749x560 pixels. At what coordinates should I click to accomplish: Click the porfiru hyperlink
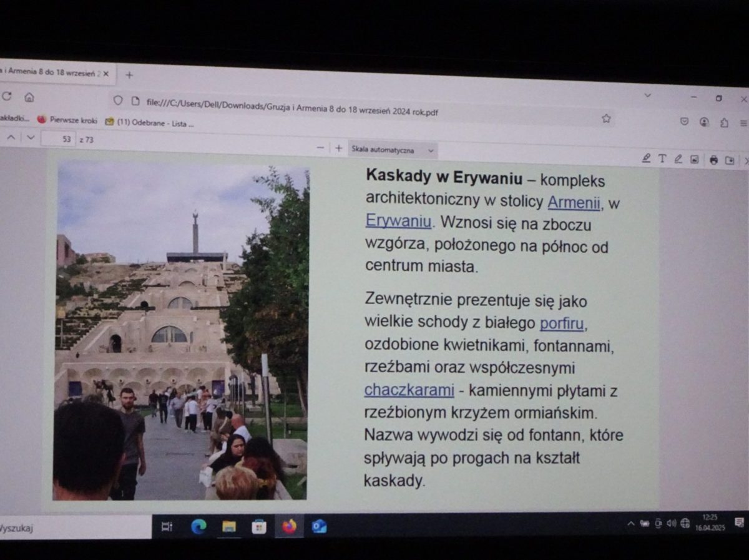tap(561, 323)
